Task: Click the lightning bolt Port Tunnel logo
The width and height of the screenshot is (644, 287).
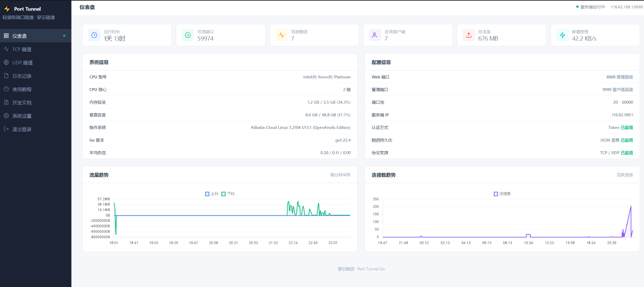Action: pos(6,9)
